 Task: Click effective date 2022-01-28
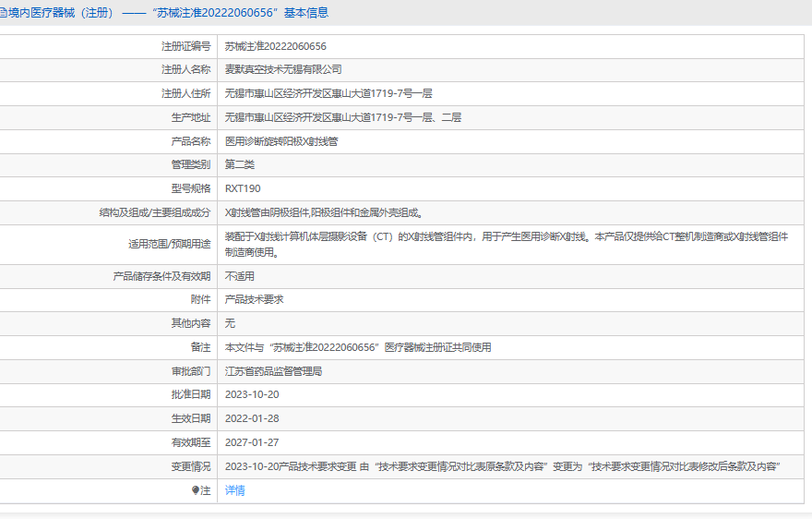tap(252, 418)
